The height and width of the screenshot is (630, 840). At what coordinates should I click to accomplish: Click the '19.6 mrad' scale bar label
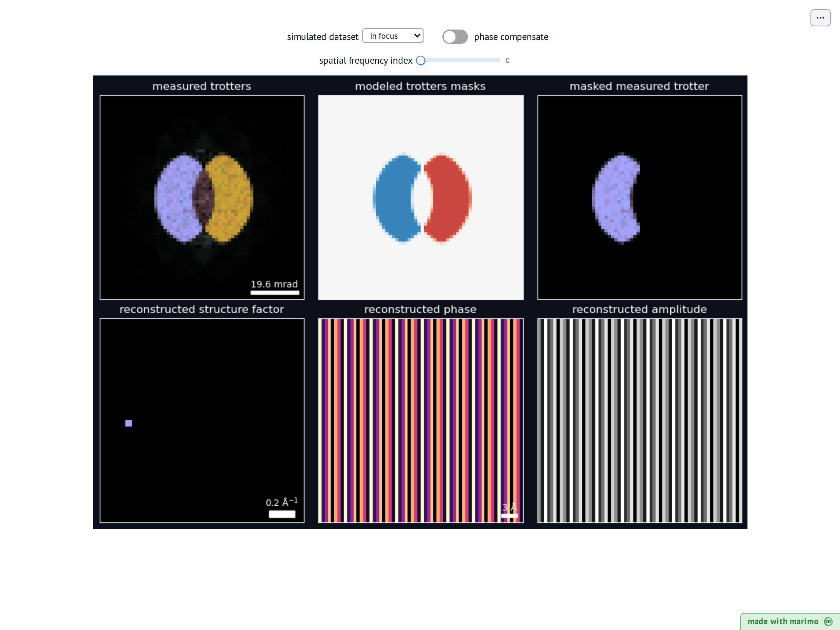click(x=274, y=284)
